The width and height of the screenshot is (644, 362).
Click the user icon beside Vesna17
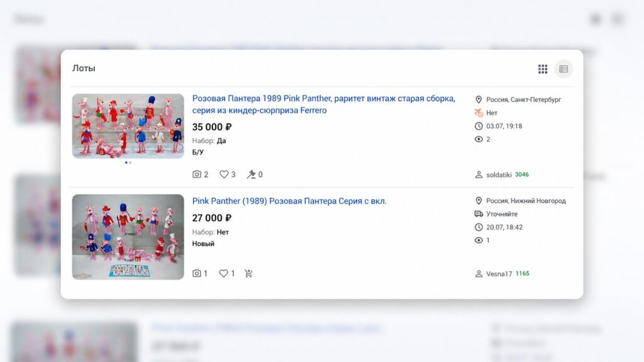tap(479, 274)
